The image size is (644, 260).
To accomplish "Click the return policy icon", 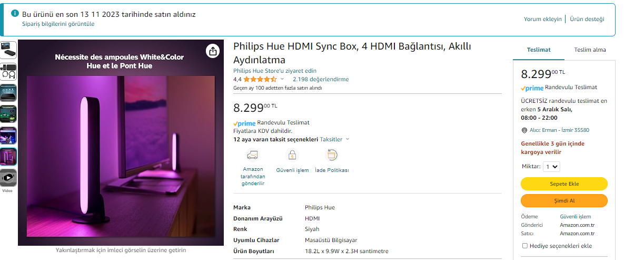I will (332, 155).
